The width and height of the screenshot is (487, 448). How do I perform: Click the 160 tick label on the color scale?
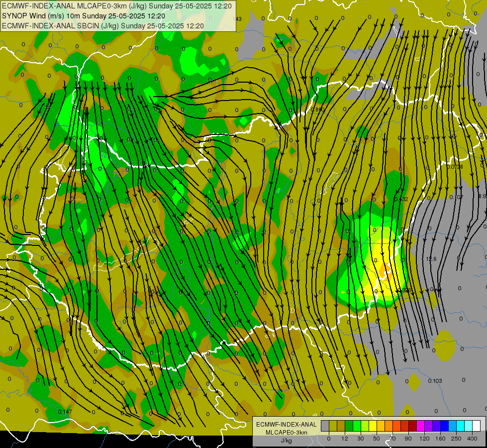pyautogui.click(x=440, y=439)
